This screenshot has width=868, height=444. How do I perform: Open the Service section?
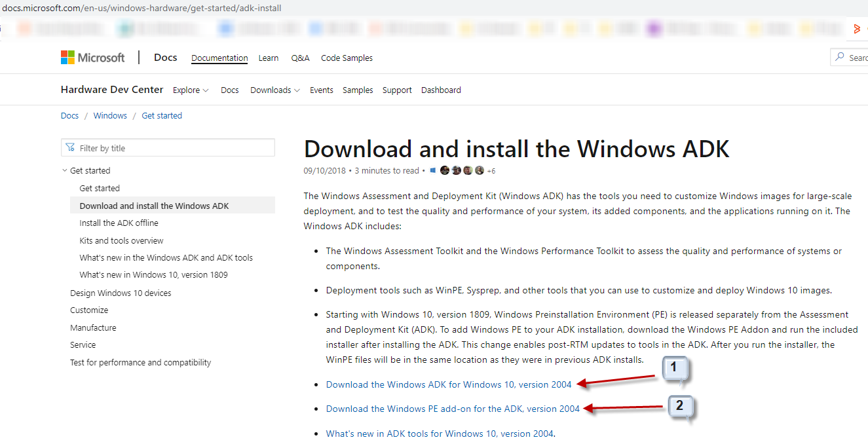click(83, 345)
